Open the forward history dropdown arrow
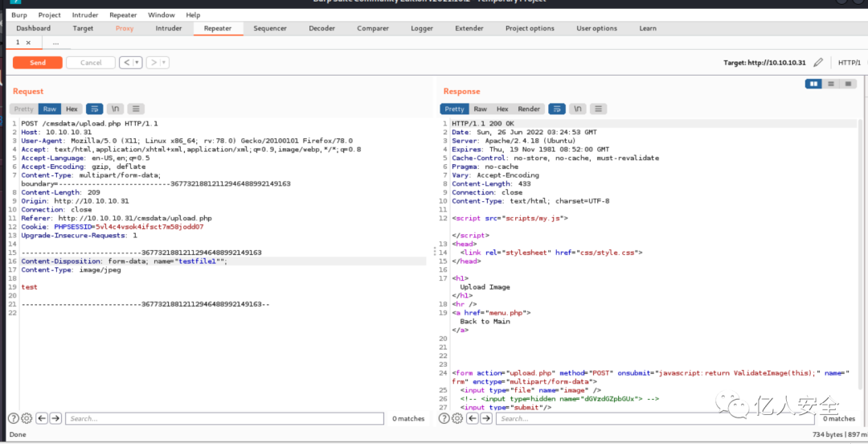Image resolution: width=868 pixels, height=444 pixels. coord(165,63)
